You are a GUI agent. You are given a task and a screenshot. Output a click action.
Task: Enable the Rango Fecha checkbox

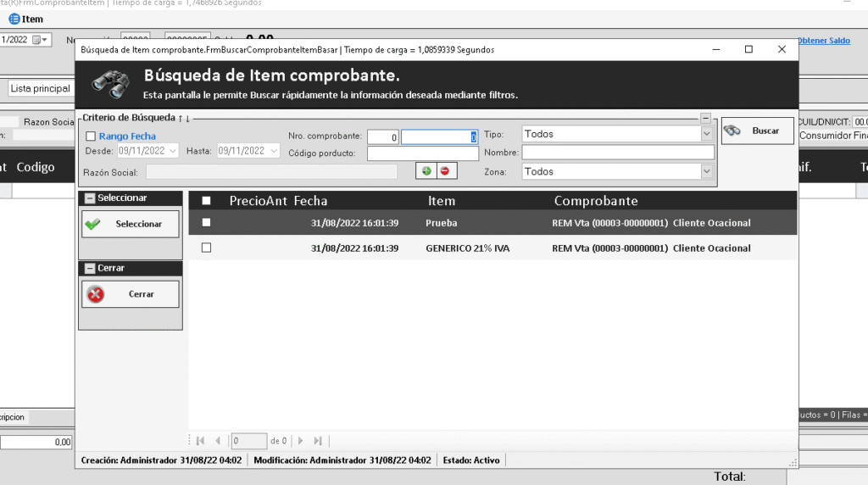pyautogui.click(x=91, y=137)
